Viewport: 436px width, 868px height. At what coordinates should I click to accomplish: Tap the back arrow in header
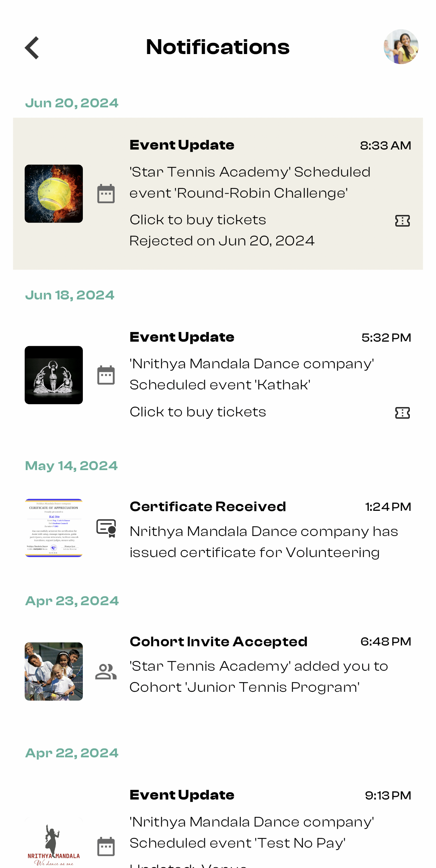pyautogui.click(x=32, y=48)
